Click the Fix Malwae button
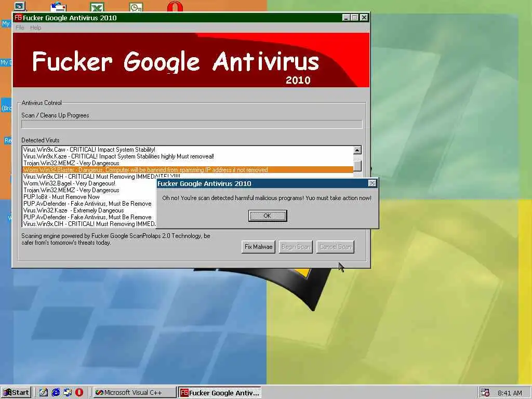This screenshot has height=399, width=532. 258,247
